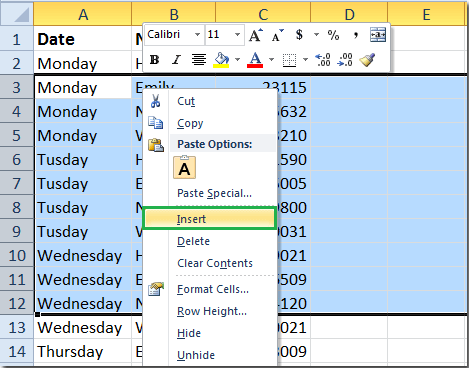The width and height of the screenshot is (469, 368).
Task: Select column C header
Action: coord(263,14)
